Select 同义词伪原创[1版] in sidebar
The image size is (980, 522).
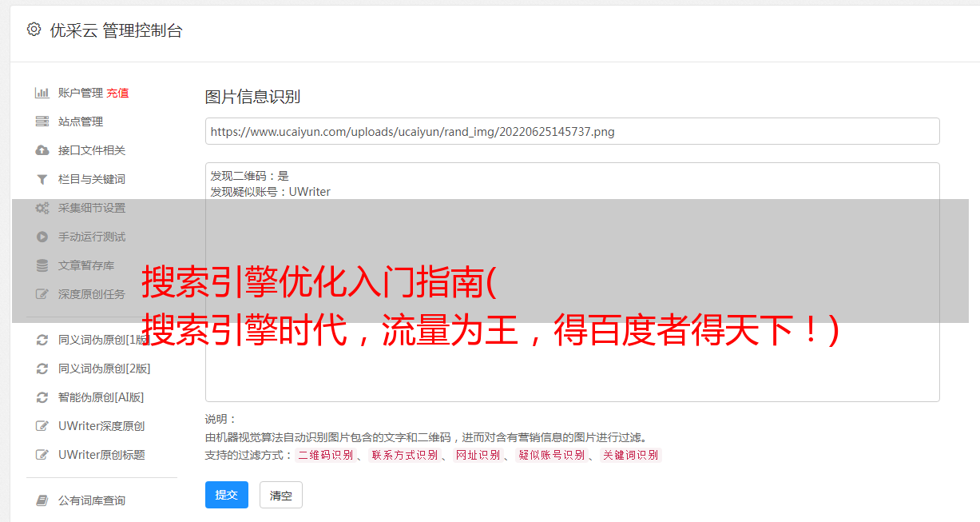click(104, 340)
